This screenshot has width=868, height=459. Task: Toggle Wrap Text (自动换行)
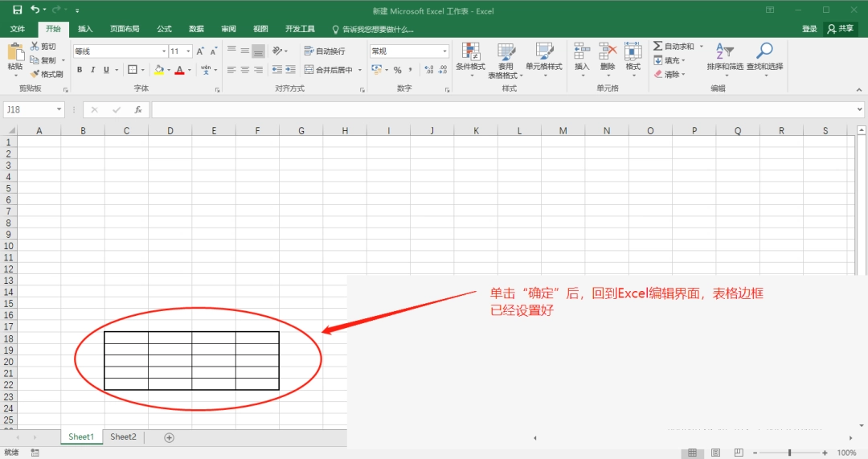[x=325, y=51]
